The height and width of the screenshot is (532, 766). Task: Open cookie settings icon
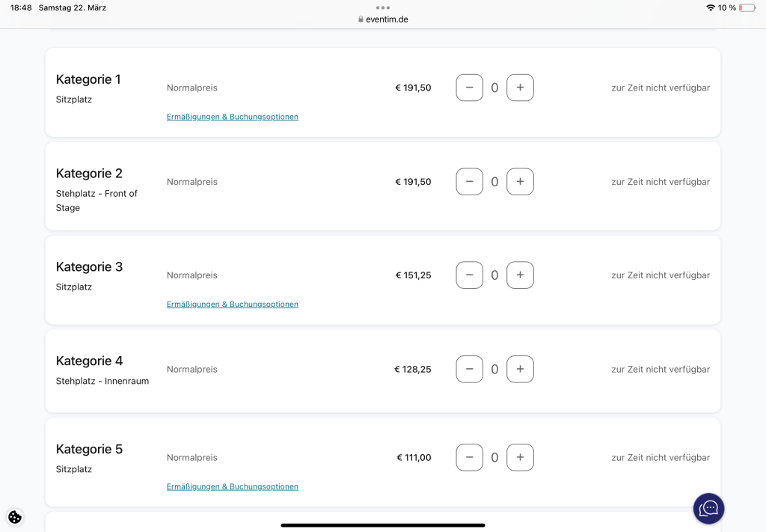click(x=15, y=516)
